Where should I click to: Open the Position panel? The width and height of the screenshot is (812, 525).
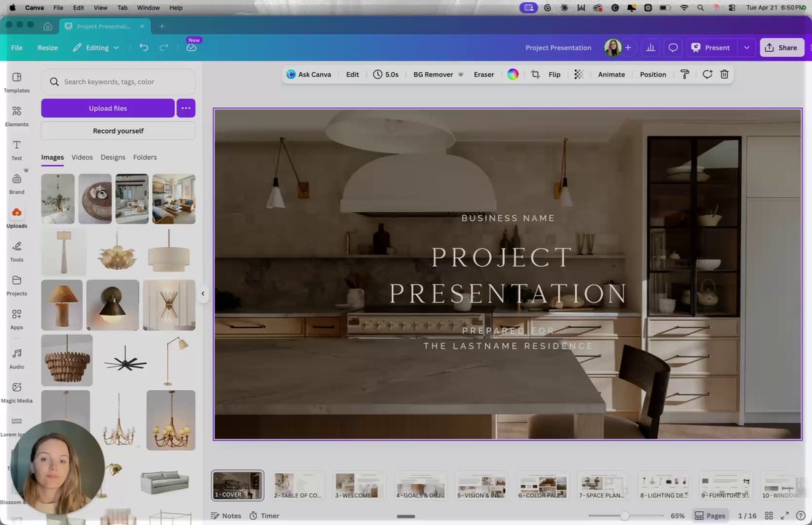pos(652,74)
